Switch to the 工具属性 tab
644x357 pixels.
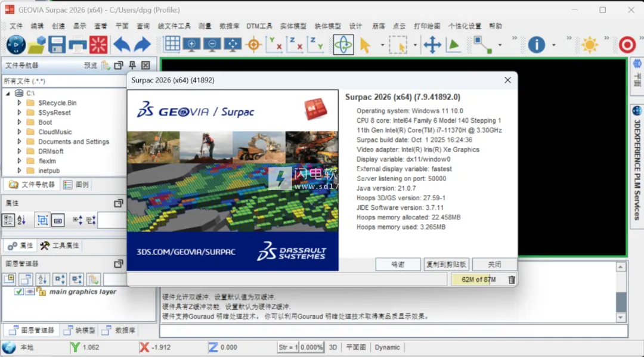(60, 246)
